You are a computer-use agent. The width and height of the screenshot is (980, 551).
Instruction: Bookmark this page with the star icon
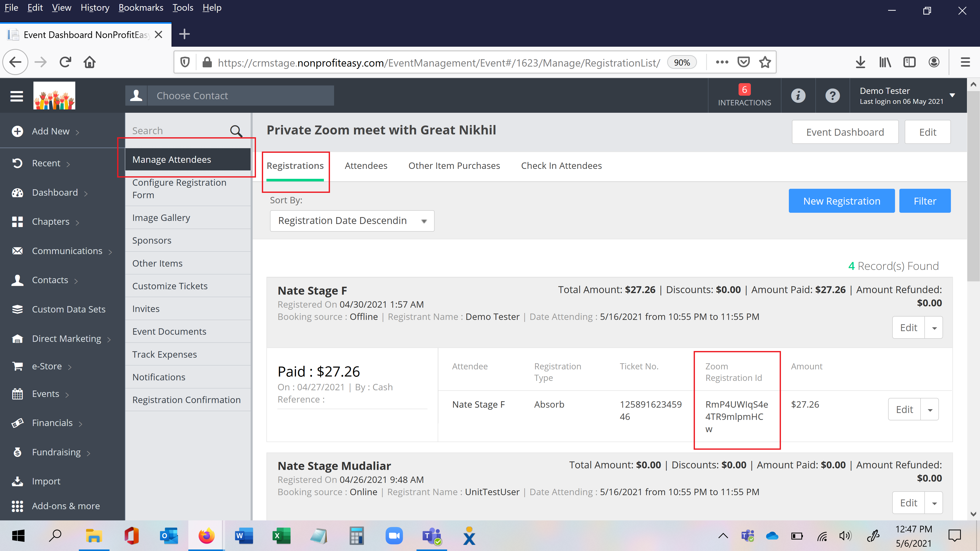coord(765,62)
